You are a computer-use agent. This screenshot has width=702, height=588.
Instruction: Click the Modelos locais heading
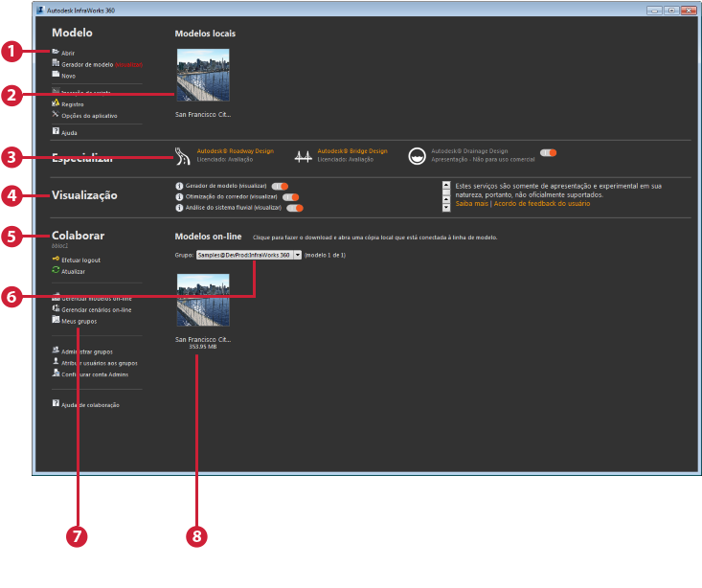pos(205,34)
